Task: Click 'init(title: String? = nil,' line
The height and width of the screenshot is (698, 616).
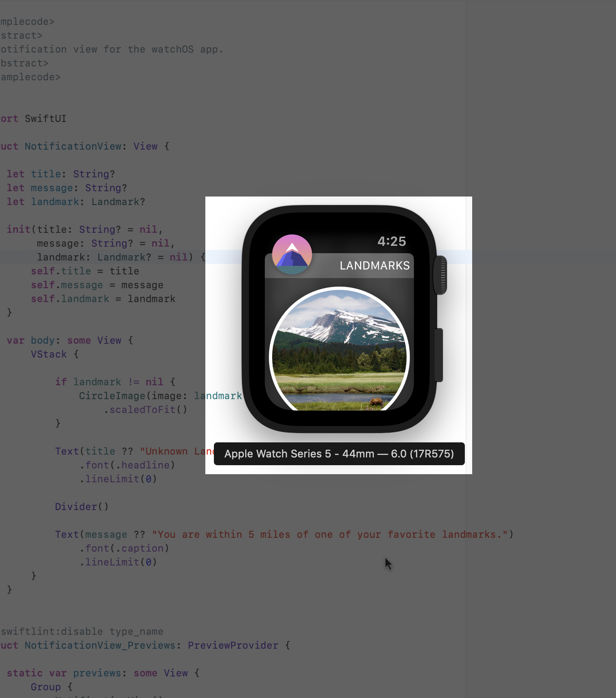Action: tap(85, 230)
